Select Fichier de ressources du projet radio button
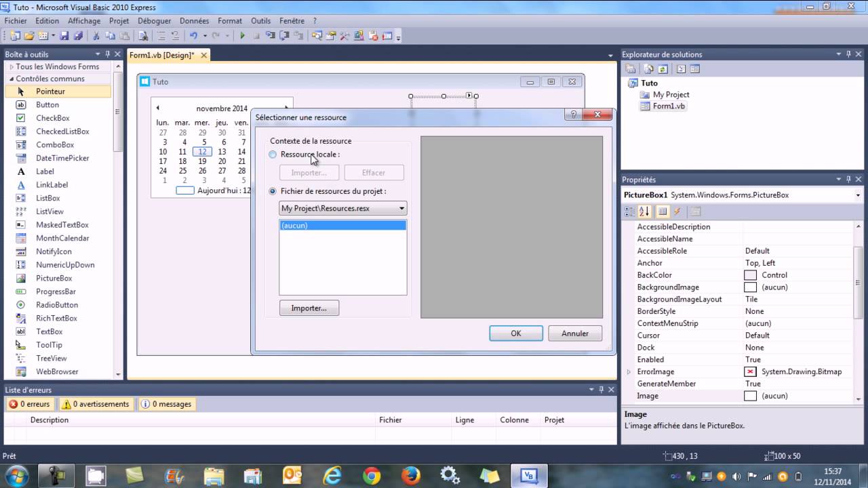Viewport: 868px width, 488px height. point(273,191)
